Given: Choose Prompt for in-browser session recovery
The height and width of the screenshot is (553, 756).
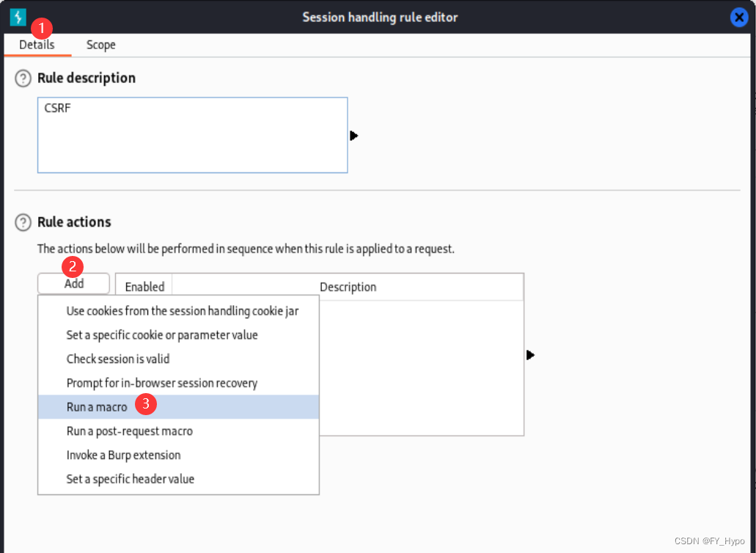Looking at the screenshot, I should tap(178, 384).
